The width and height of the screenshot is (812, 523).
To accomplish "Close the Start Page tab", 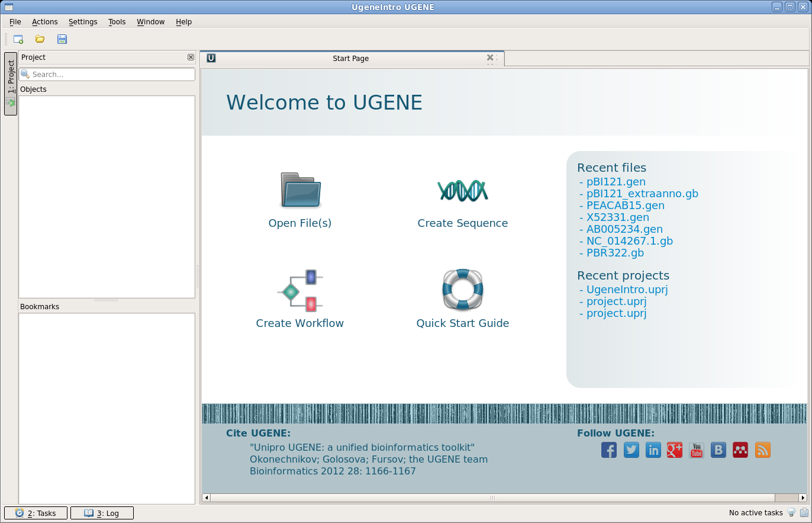I will click(490, 57).
